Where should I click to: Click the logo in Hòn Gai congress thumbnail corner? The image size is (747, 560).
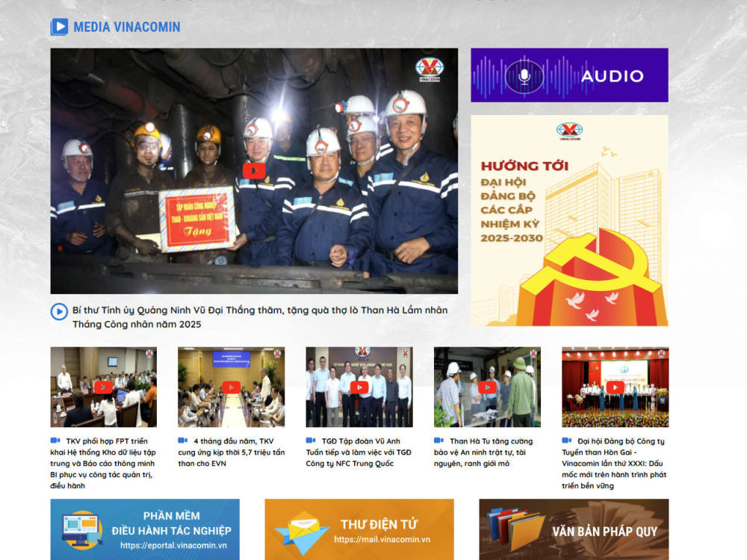(x=661, y=353)
